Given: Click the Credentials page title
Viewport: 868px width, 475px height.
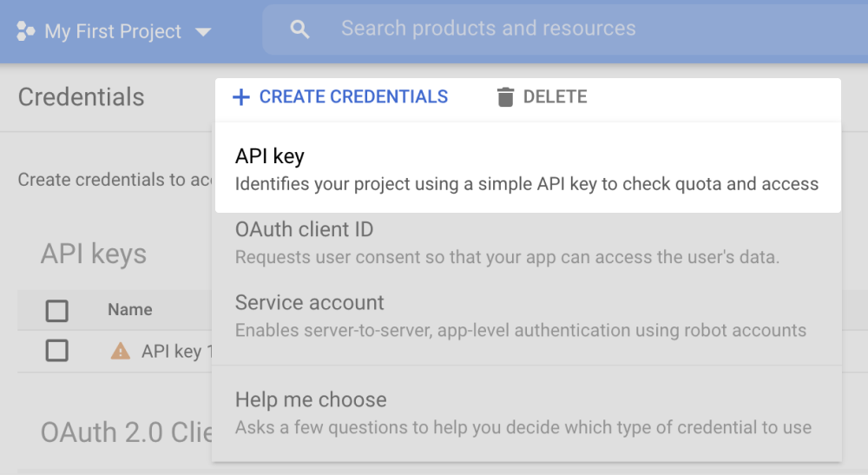Looking at the screenshot, I should [x=82, y=97].
